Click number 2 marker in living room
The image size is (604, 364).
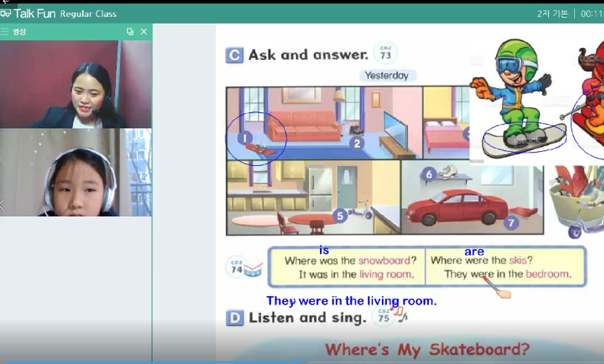click(357, 144)
